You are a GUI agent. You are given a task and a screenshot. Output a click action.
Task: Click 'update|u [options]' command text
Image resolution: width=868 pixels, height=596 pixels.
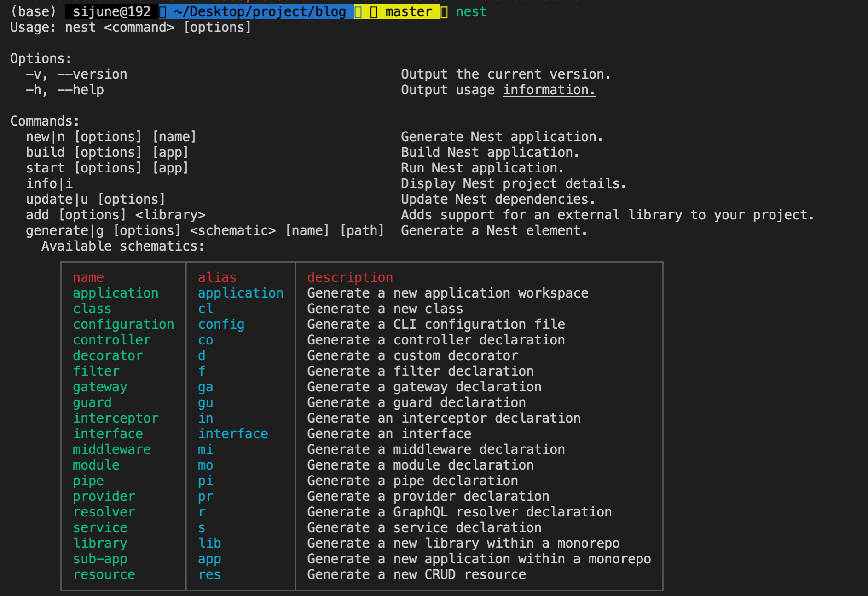point(96,199)
